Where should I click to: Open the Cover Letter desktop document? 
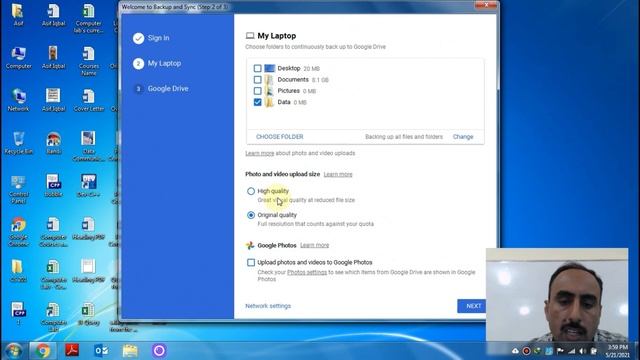(x=89, y=100)
